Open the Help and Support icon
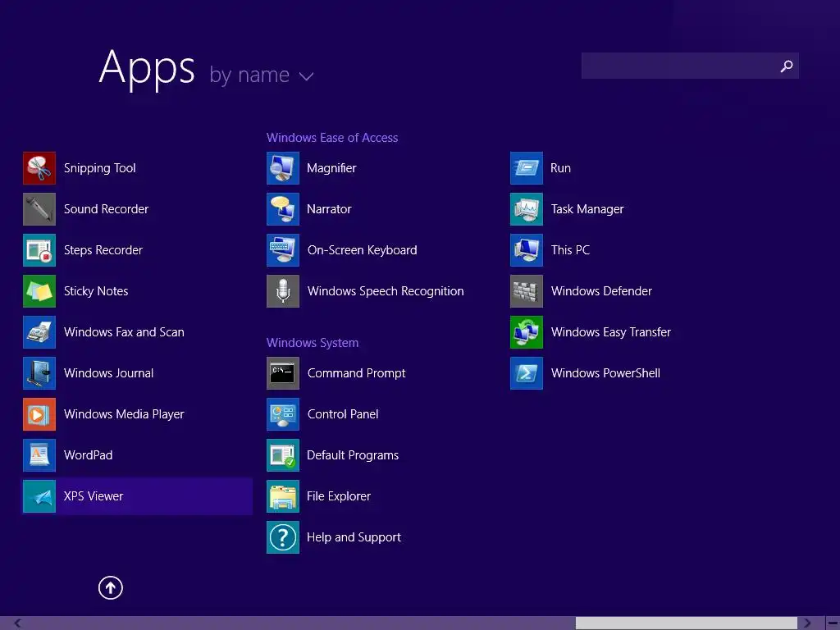Image resolution: width=840 pixels, height=630 pixels. (x=283, y=537)
